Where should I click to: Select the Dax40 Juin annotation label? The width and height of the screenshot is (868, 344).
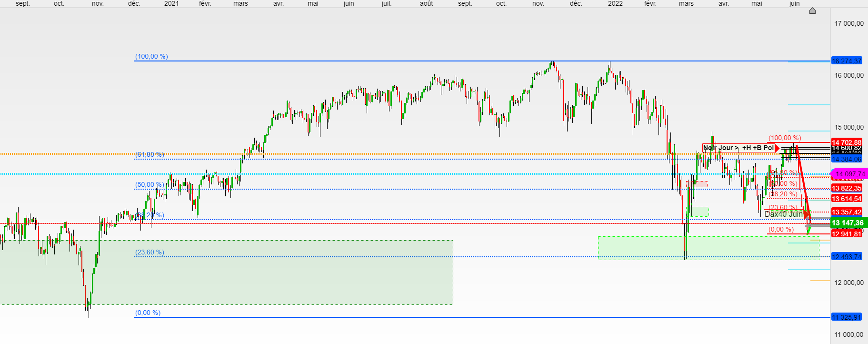click(784, 214)
